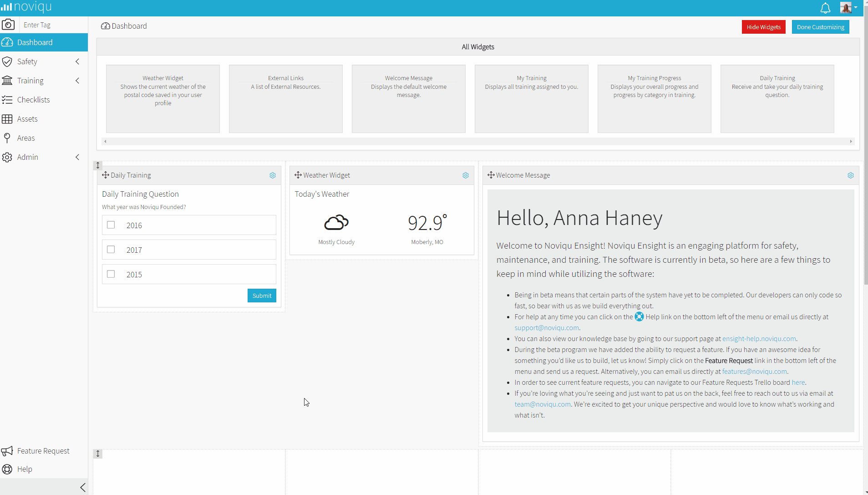The image size is (868, 495).
Task: Click the Assets grid icon
Action: coord(7,119)
